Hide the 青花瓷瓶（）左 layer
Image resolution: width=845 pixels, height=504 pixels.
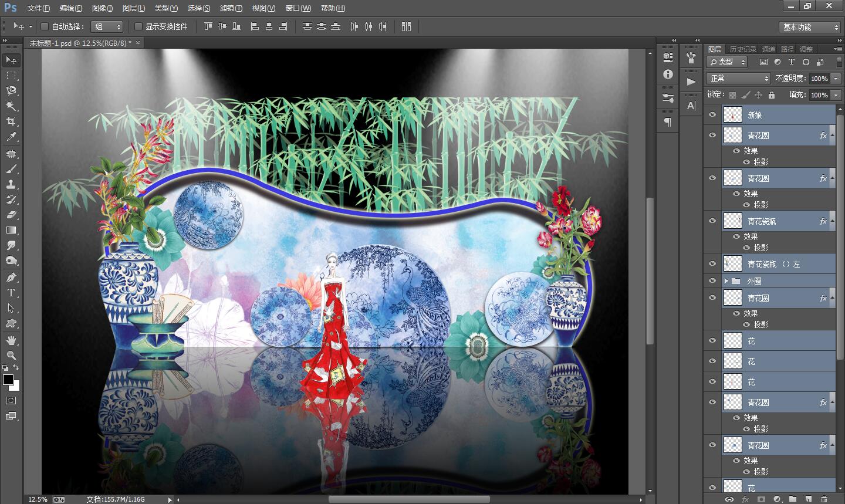click(x=712, y=263)
